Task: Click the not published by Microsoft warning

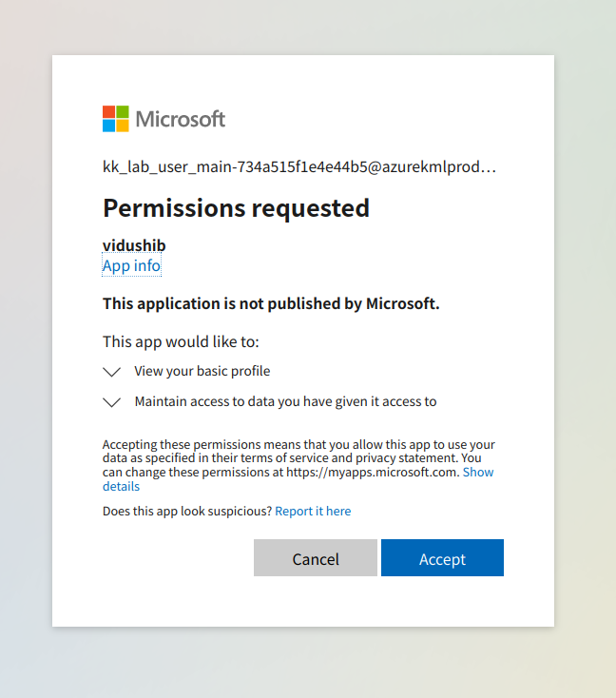Action: point(271,304)
